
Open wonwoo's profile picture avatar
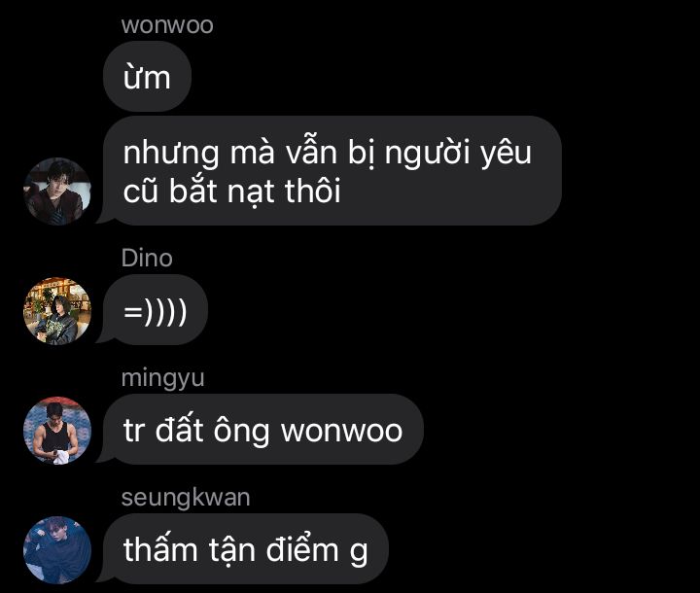pos(57,192)
